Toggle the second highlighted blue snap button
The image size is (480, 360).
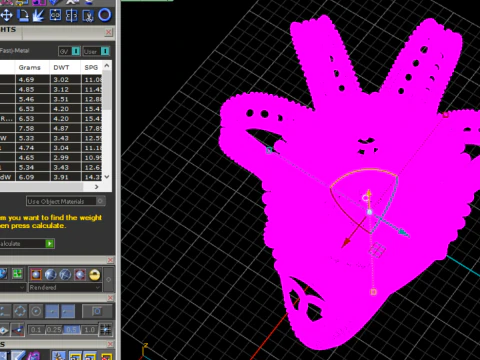68,311
